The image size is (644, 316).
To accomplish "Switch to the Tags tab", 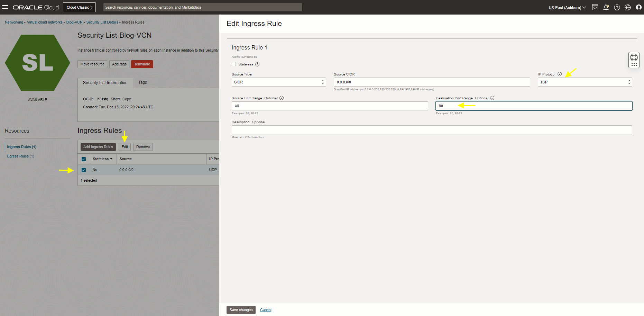I will (142, 82).
